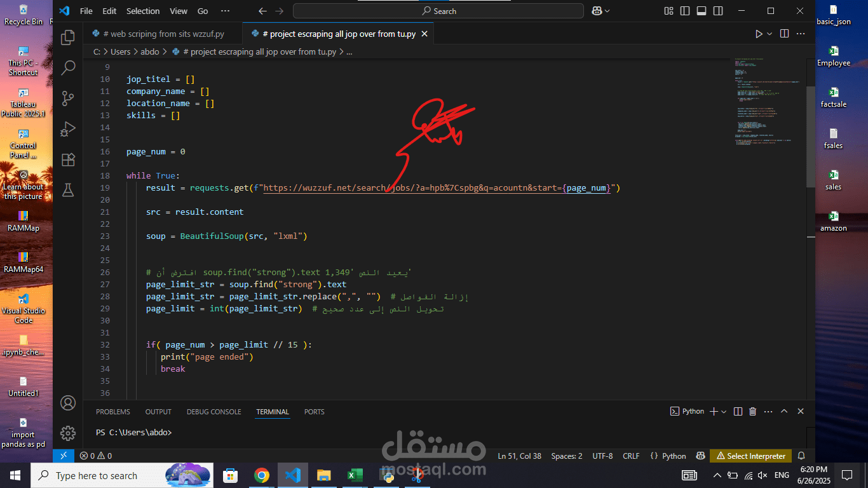Click the UTF-8 encoding status entry
The height and width of the screenshot is (488, 868).
[x=602, y=456]
